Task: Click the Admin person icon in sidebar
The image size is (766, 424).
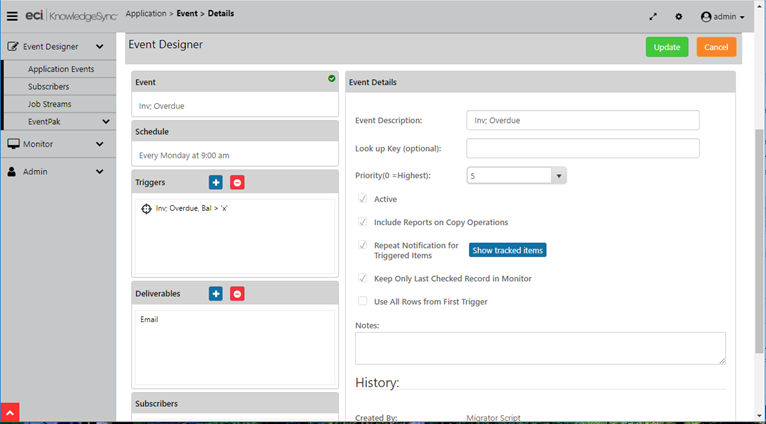Action: pyautogui.click(x=12, y=171)
